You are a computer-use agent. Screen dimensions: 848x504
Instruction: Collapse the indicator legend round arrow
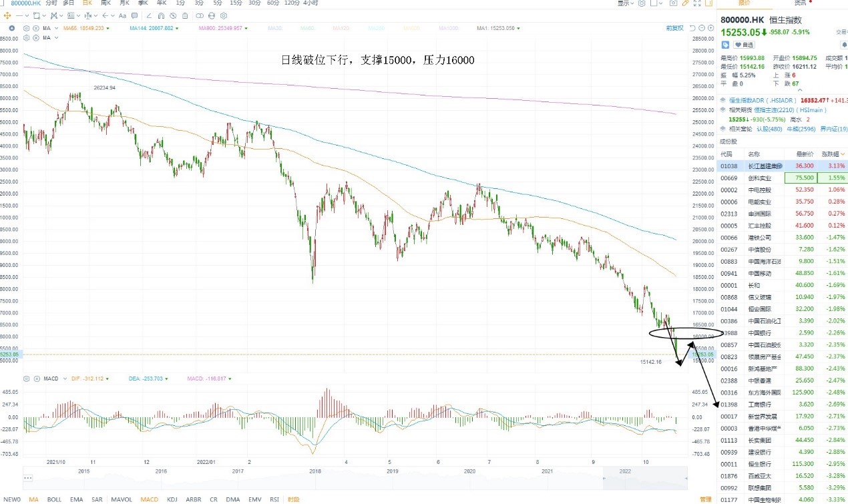[12, 28]
